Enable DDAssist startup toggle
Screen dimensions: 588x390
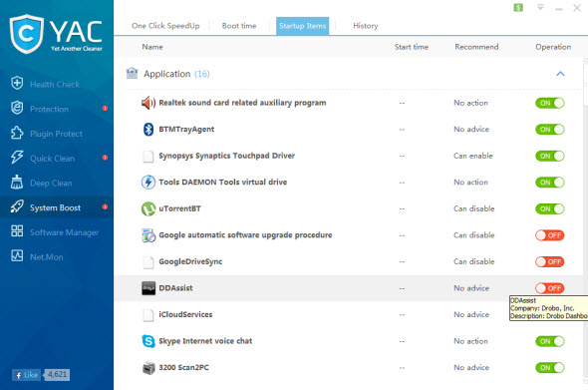(x=550, y=288)
